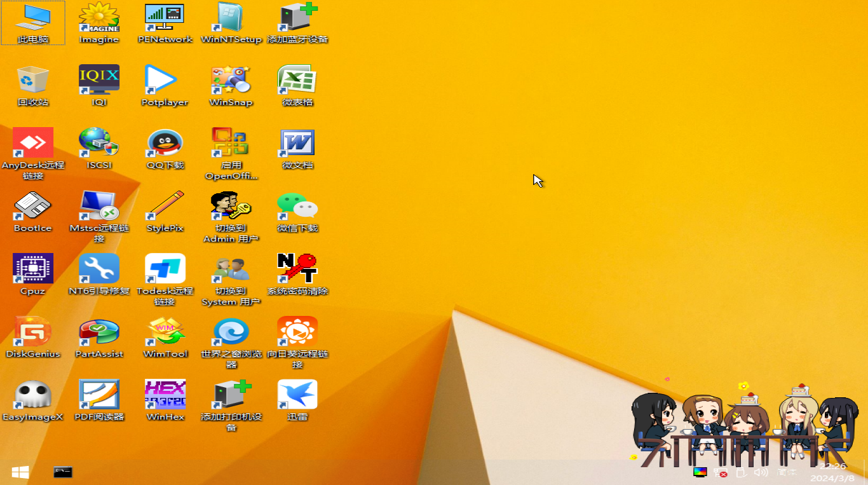Click the 添加蓝牙设备 icon
The image size is (868, 485).
tap(297, 23)
